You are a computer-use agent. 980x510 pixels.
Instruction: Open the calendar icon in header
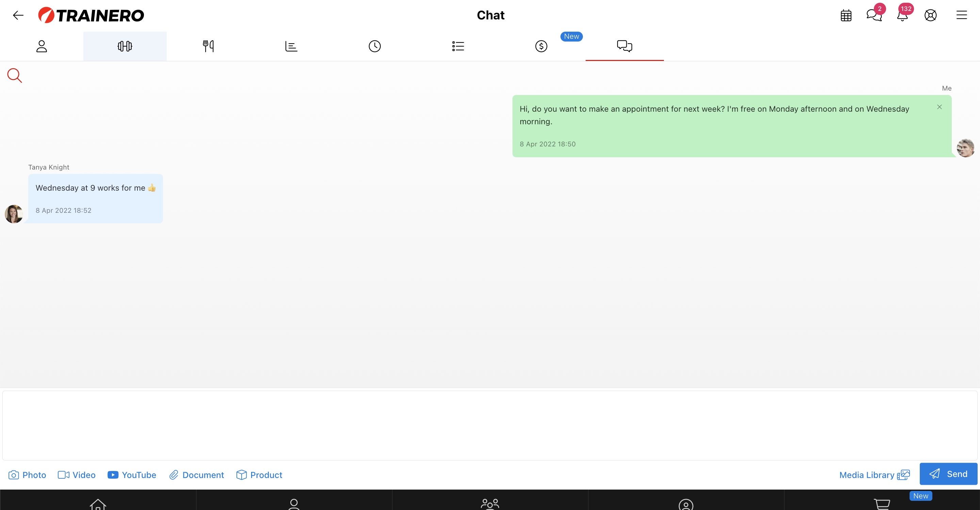tap(846, 16)
